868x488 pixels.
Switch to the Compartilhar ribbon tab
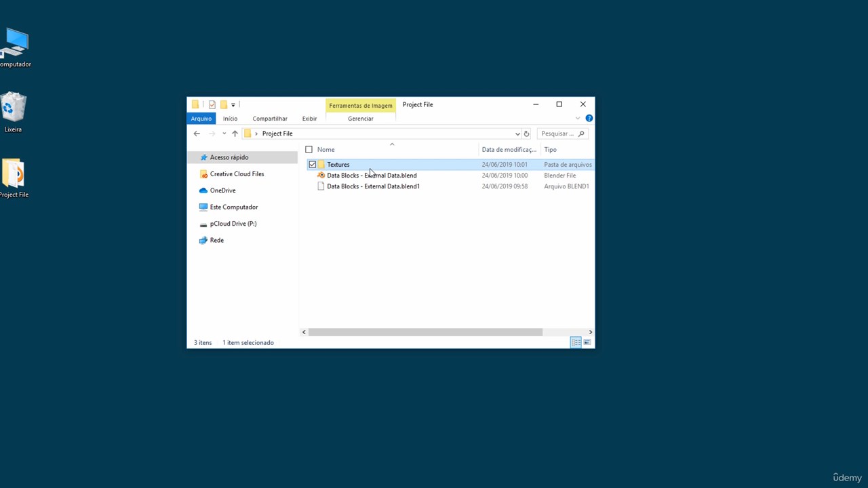coord(270,119)
